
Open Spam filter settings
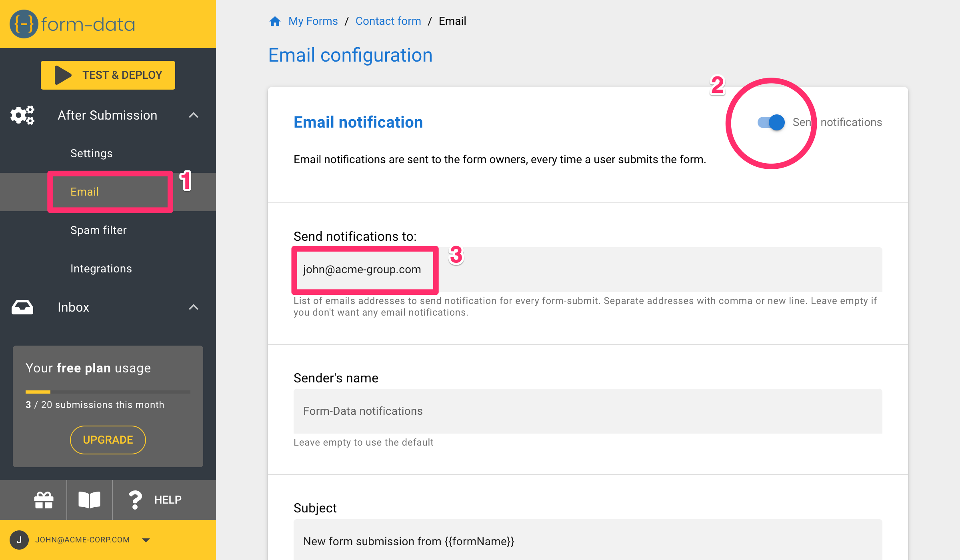point(98,230)
